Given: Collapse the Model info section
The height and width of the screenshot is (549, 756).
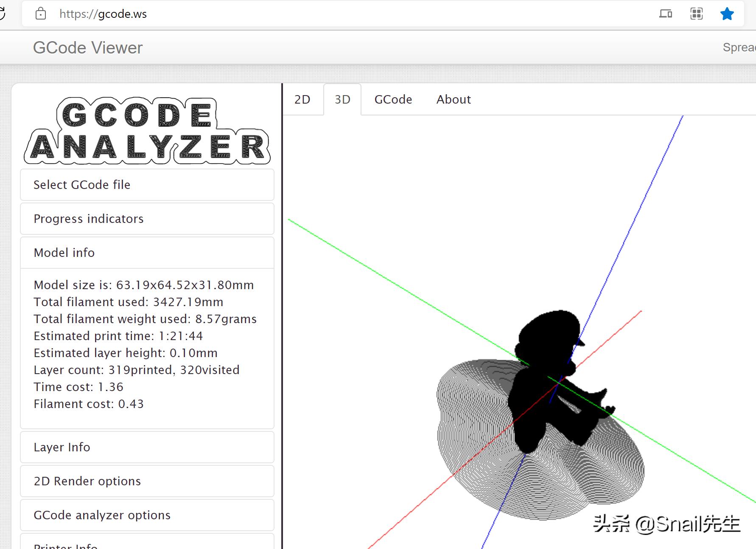Looking at the screenshot, I should pos(147,253).
